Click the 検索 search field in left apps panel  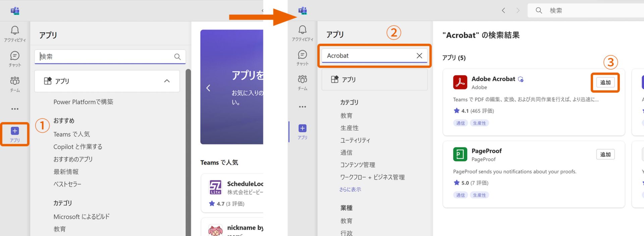tap(110, 56)
